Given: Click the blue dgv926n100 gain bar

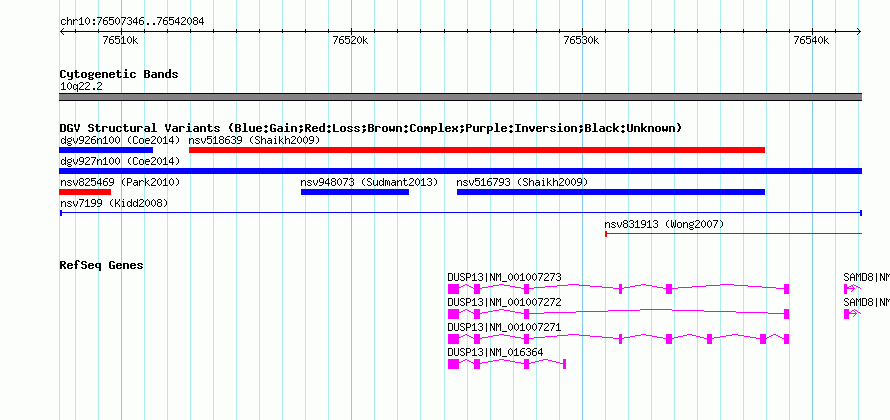Looking at the screenshot, I should [106, 150].
